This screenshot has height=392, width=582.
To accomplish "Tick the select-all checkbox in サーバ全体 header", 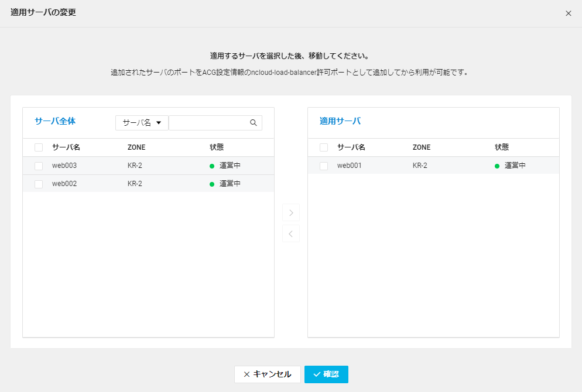I will click(39, 147).
